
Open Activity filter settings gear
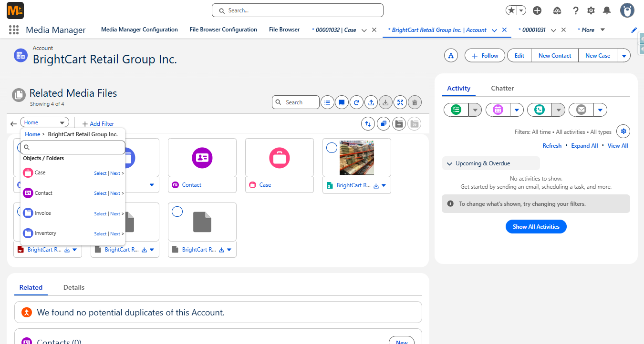[623, 132]
